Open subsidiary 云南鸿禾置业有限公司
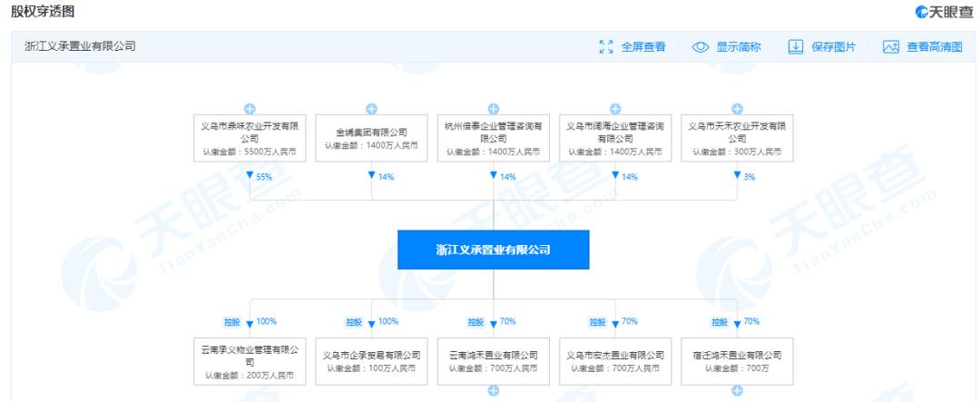980x402 pixels. (x=493, y=361)
